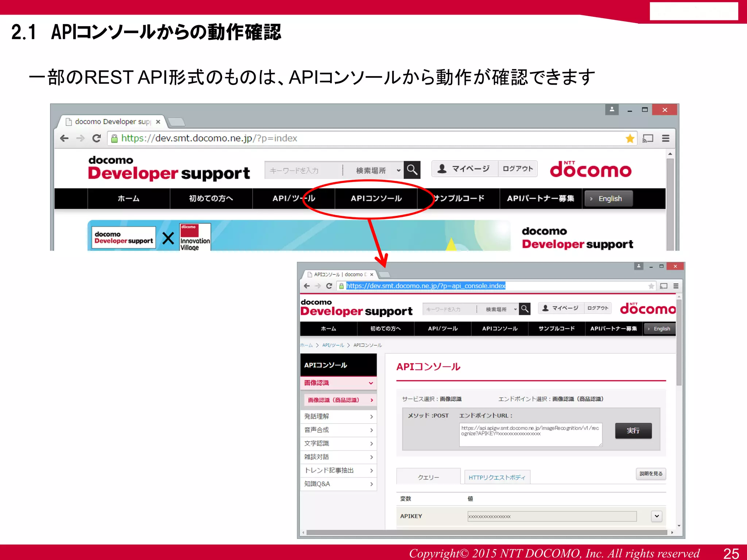Expand 雑談対話 sidebar category
Viewport: 747px width, 560px height.
coord(338,457)
